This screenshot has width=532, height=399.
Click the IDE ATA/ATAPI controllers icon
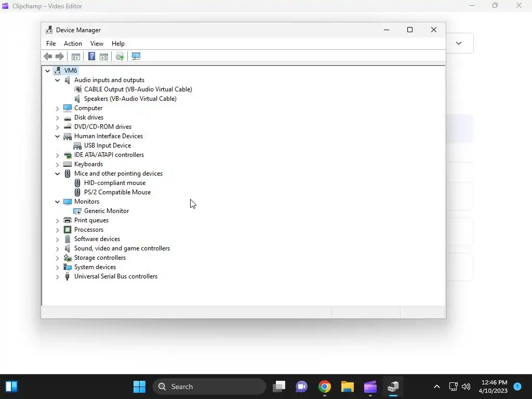(x=68, y=155)
